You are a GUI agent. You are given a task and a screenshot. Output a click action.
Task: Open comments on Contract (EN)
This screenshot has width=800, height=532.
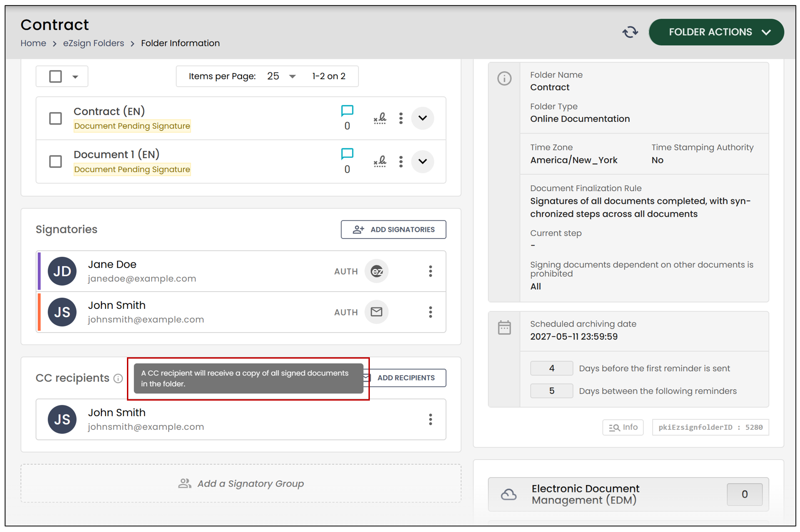tap(347, 111)
